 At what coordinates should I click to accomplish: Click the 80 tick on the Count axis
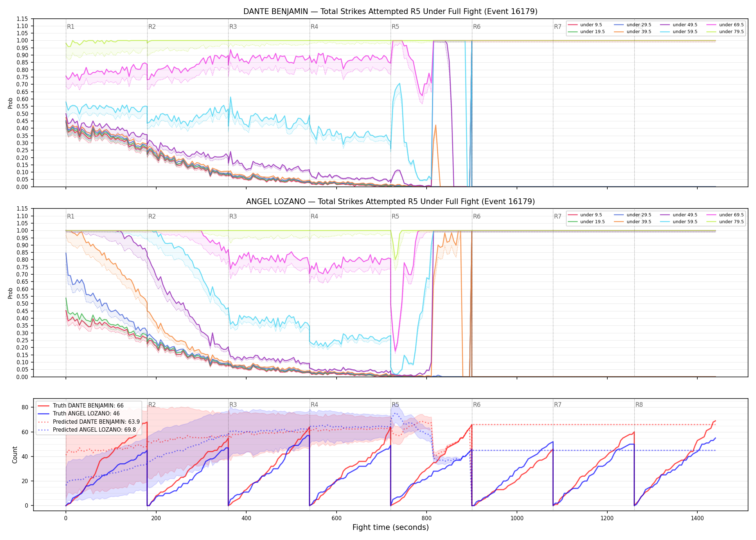25,408
